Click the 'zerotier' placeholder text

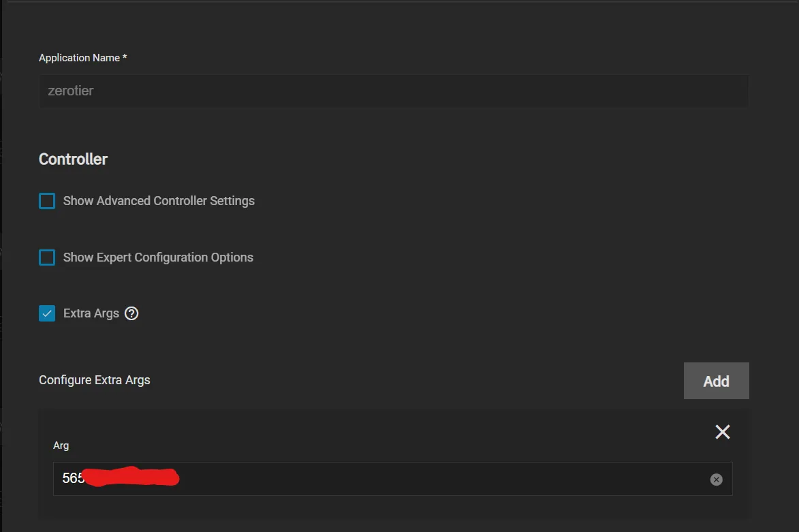70,91
